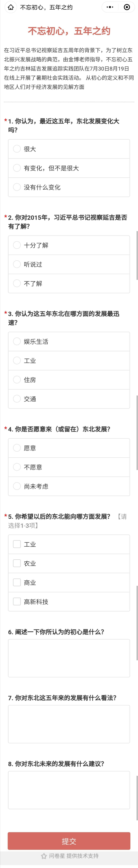
Task: Tap the circular close mini-program icon
Action: coord(127,7)
